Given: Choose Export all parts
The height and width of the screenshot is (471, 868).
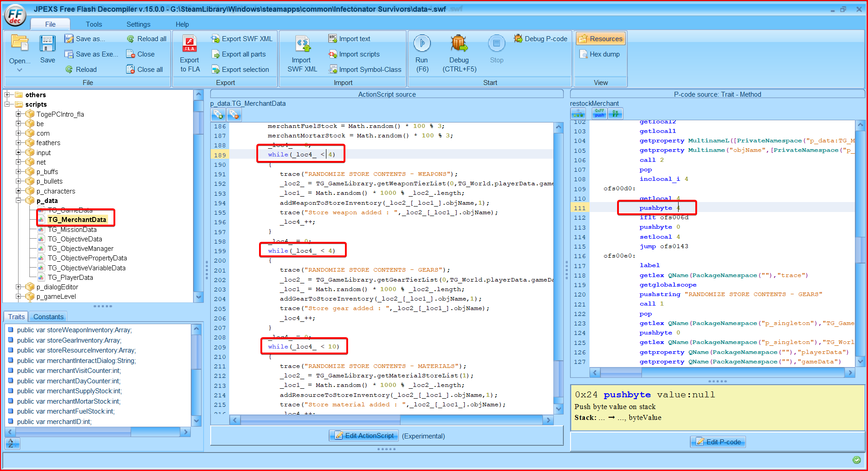Looking at the screenshot, I should tap(238, 54).
